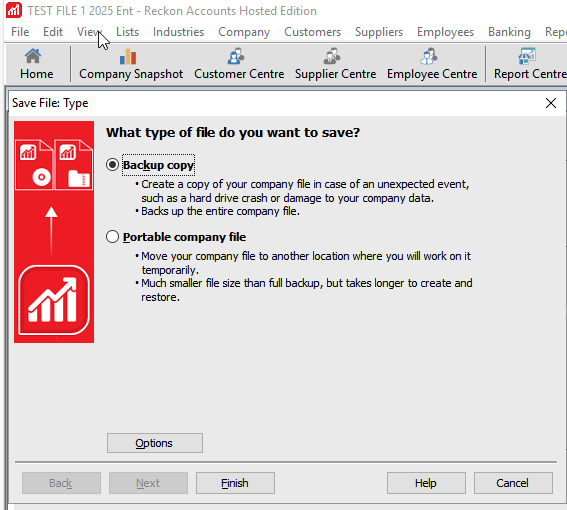Click the 'What type of file' heading
567x510 pixels.
click(x=233, y=132)
